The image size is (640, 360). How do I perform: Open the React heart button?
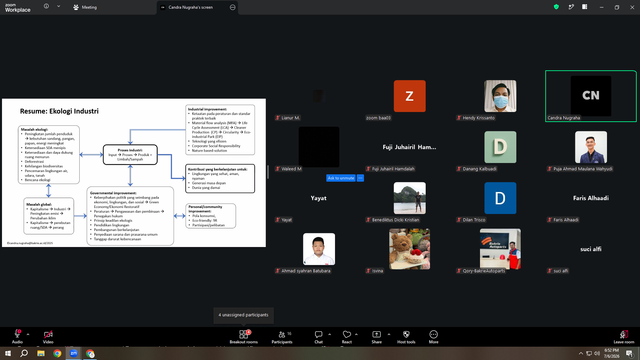pos(347,337)
